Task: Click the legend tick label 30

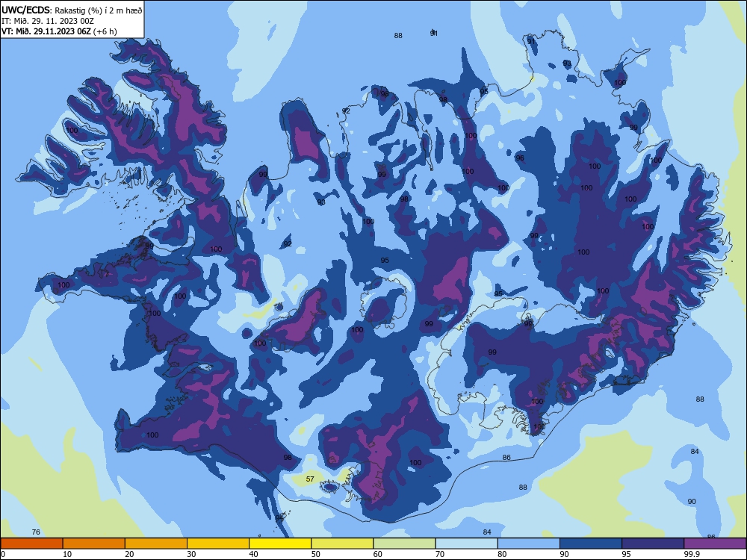Action: 191,554
